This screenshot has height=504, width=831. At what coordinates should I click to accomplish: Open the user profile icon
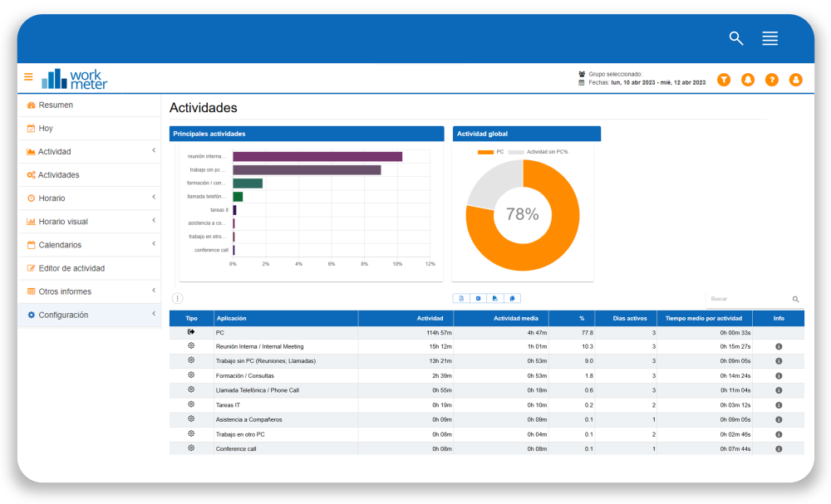point(795,80)
